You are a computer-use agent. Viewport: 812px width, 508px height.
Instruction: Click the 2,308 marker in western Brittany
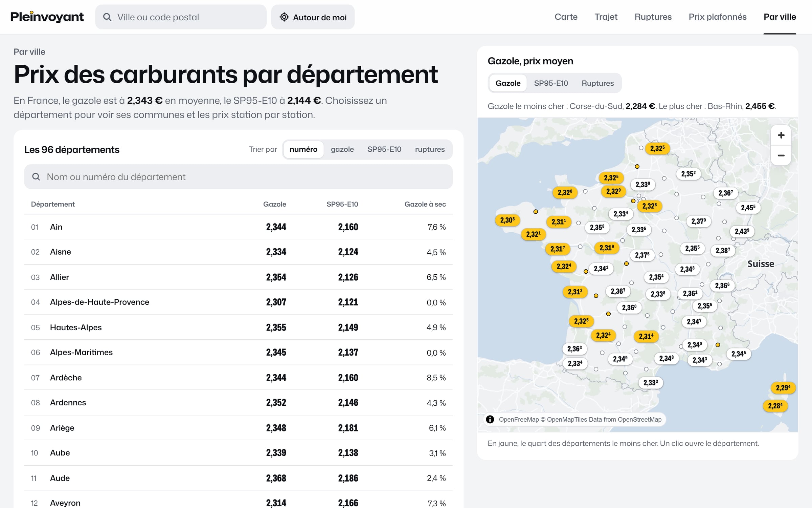[507, 220]
